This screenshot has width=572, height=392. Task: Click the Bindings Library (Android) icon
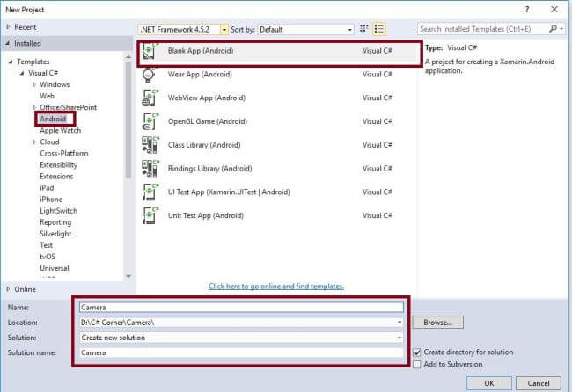pos(150,169)
